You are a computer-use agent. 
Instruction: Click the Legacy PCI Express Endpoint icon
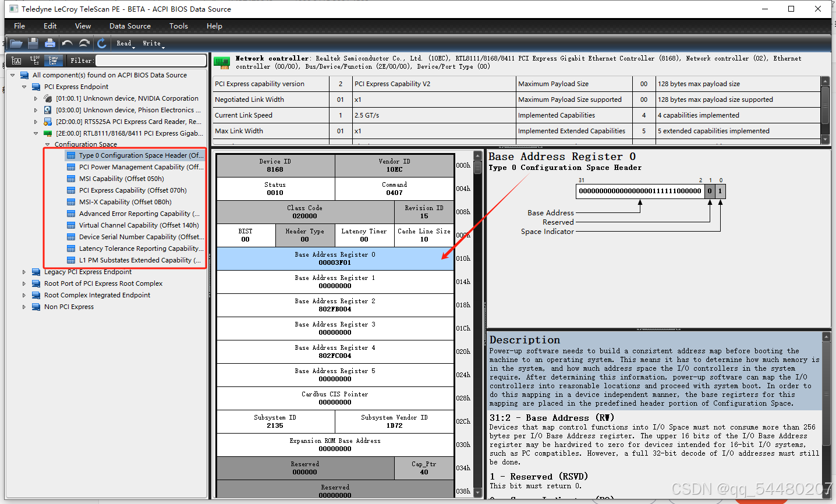tap(36, 272)
